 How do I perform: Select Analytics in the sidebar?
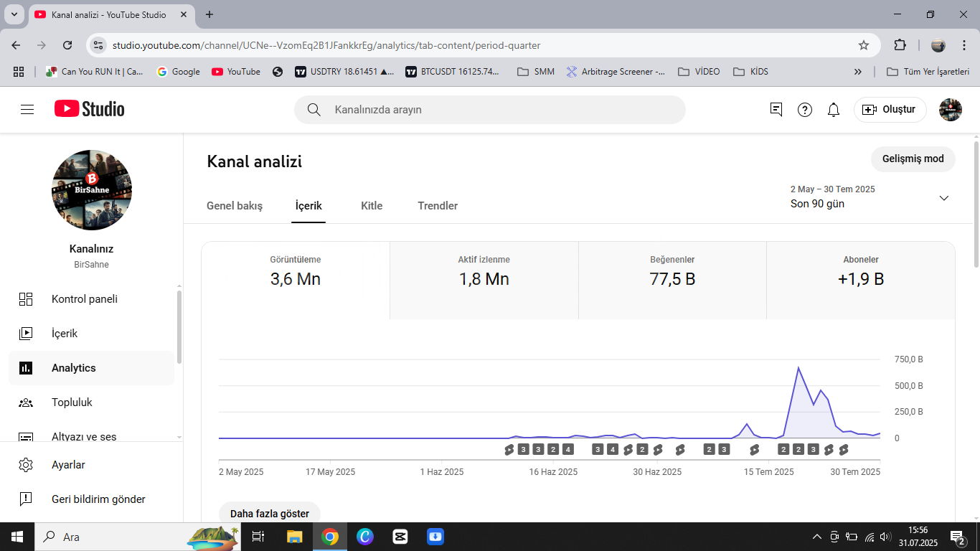(92, 368)
